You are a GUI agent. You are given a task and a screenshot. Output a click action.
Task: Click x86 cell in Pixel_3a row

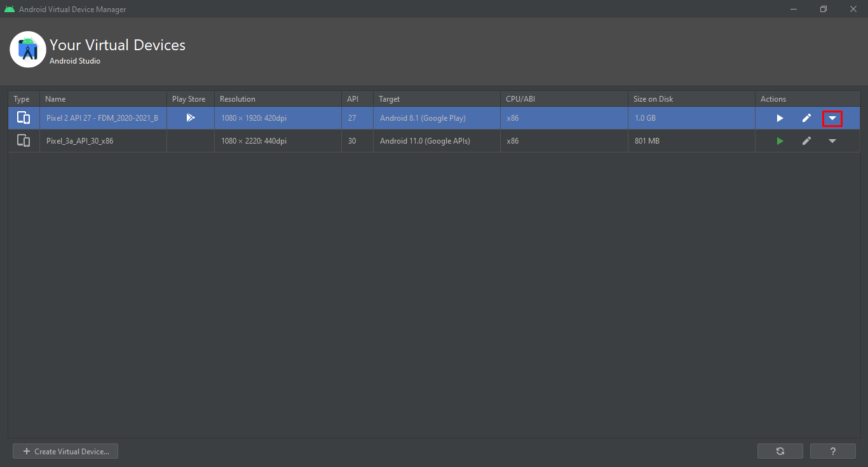pyautogui.click(x=564, y=141)
